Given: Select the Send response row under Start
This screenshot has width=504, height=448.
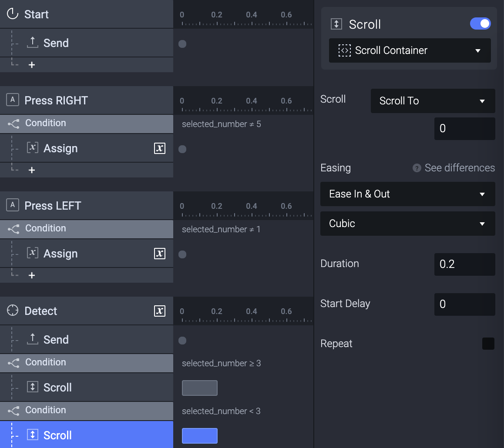Looking at the screenshot, I should 87,43.
